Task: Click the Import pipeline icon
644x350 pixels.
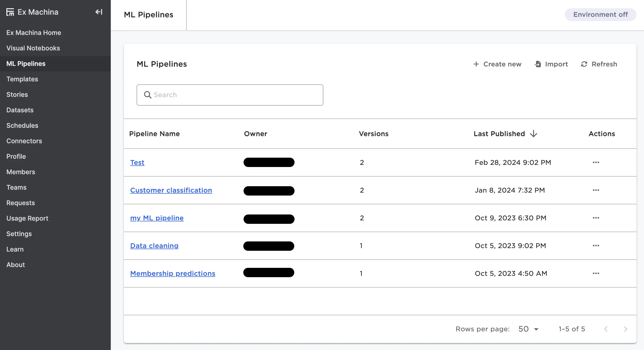Action: 538,64
